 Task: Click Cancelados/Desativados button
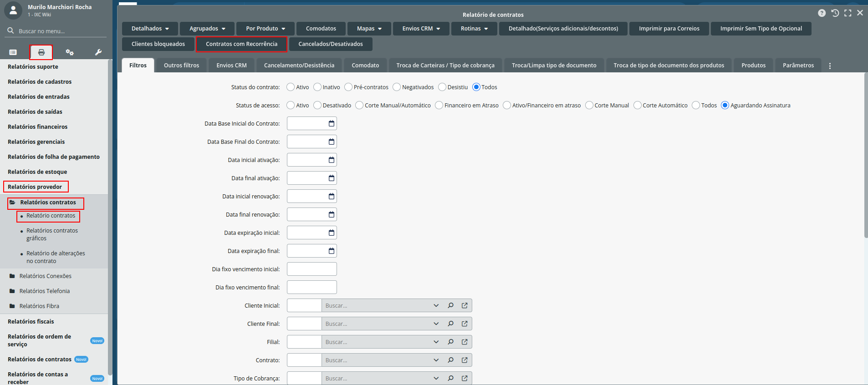[x=331, y=44]
